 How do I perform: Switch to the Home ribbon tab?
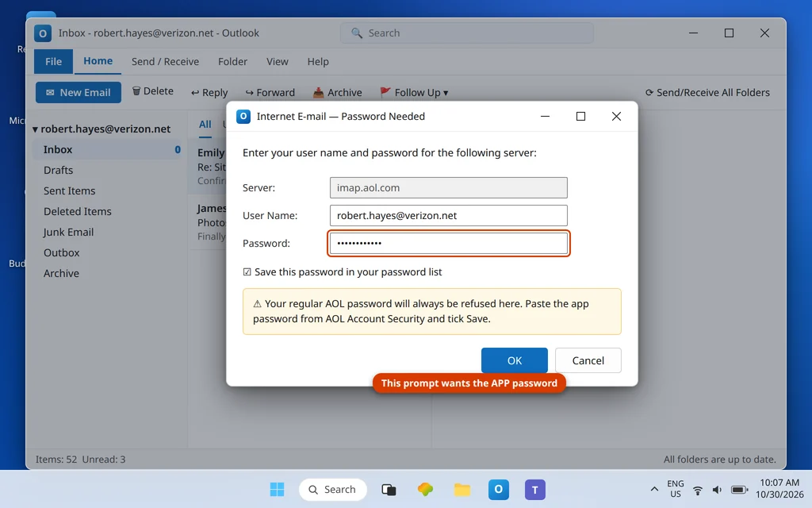click(98, 61)
